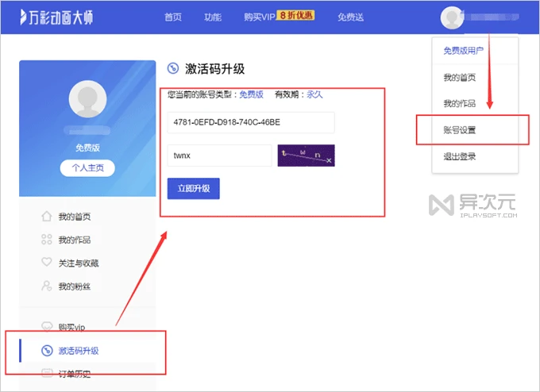Focus the captcha input containing twnx
Image resolution: width=540 pixels, height=392 pixels.
[219, 156]
